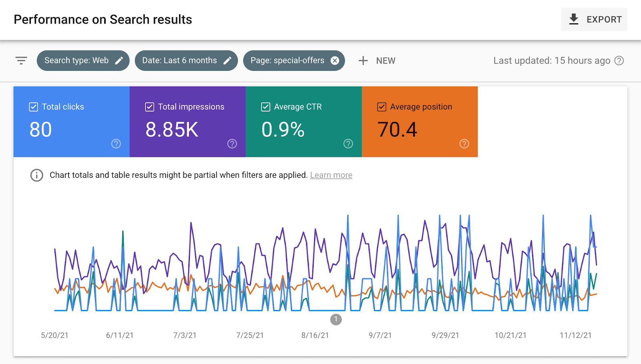Viewport: 641px width, 364px height.
Task: Remove the Page: special-offers filter
Action: tap(335, 60)
